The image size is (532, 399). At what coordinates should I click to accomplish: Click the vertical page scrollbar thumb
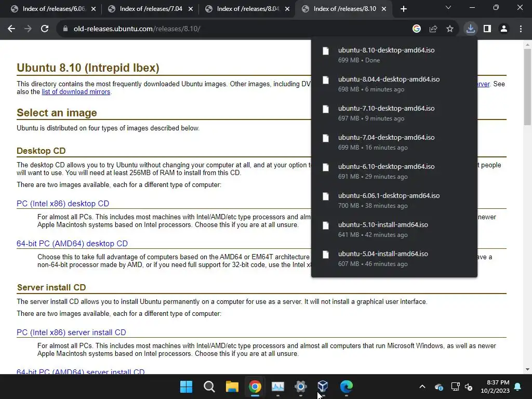click(x=527, y=87)
